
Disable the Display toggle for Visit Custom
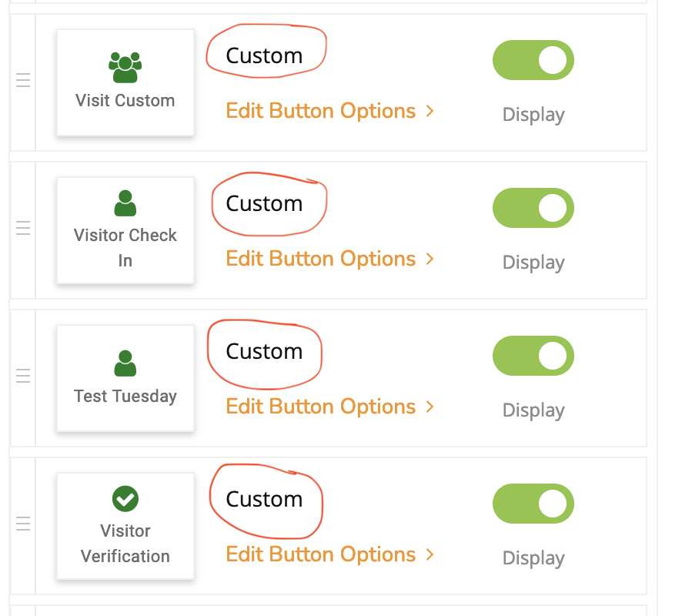tap(533, 60)
